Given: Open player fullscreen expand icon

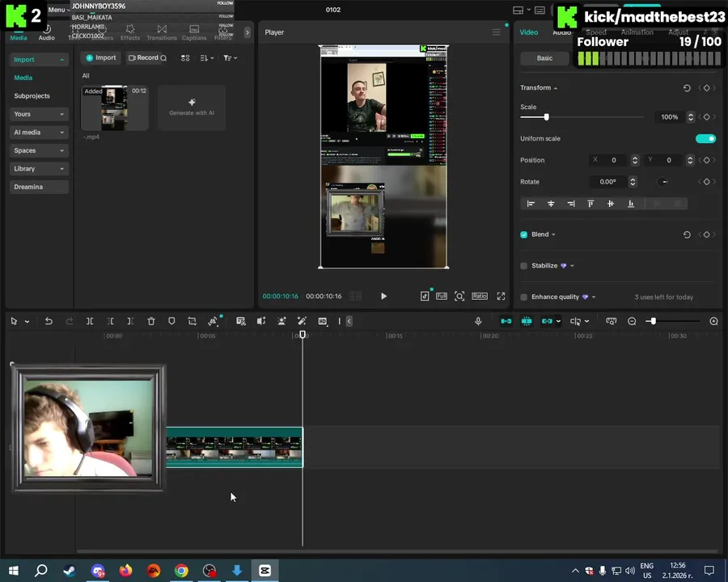Looking at the screenshot, I should point(501,296).
